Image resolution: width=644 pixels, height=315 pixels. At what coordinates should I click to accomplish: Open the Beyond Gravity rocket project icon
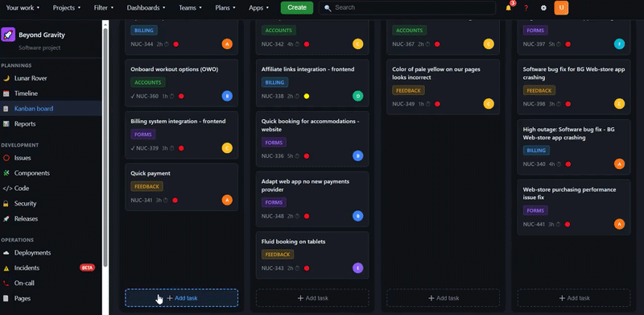(x=8, y=35)
